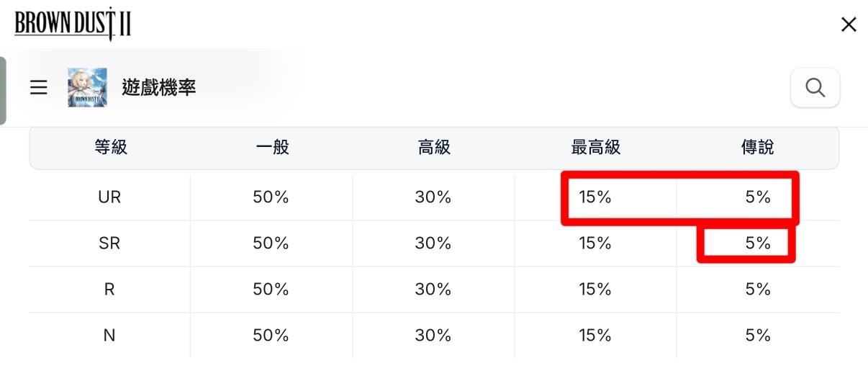
Task: Select the SR row label
Action: [109, 243]
